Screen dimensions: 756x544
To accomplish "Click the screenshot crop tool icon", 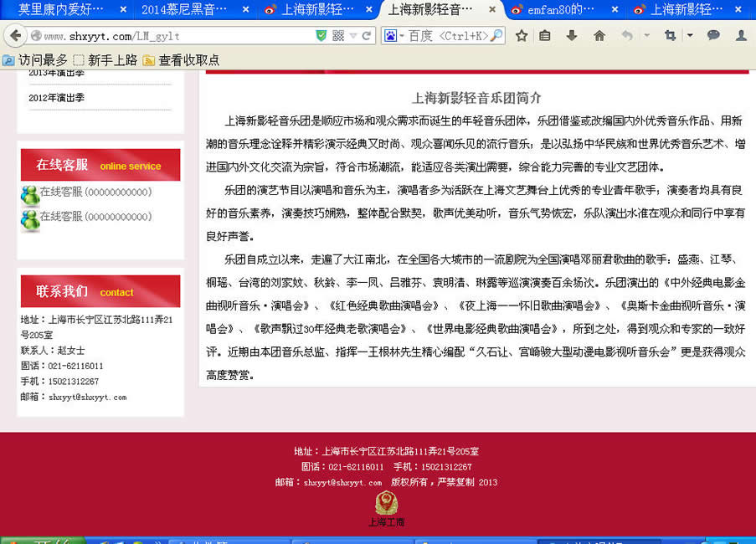I will point(670,36).
